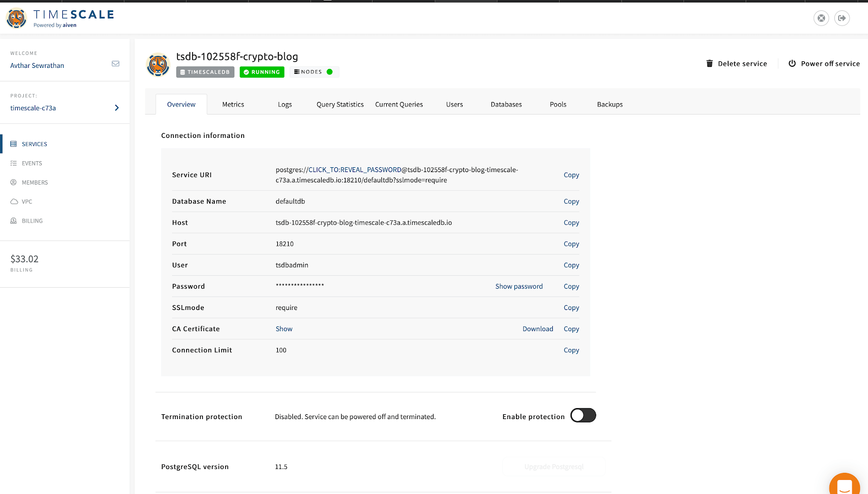Click the NODES status badge
This screenshot has height=494, width=868.
tap(314, 72)
